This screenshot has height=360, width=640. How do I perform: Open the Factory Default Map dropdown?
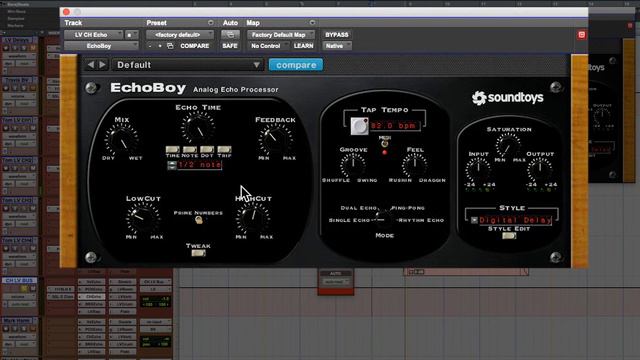tap(281, 35)
